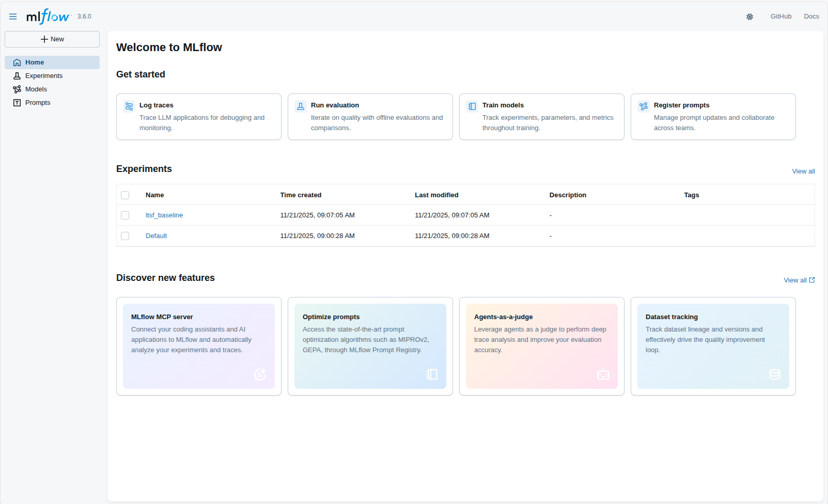The height and width of the screenshot is (504, 828).
Task: Click View all next to Experiments
Action: (x=803, y=171)
